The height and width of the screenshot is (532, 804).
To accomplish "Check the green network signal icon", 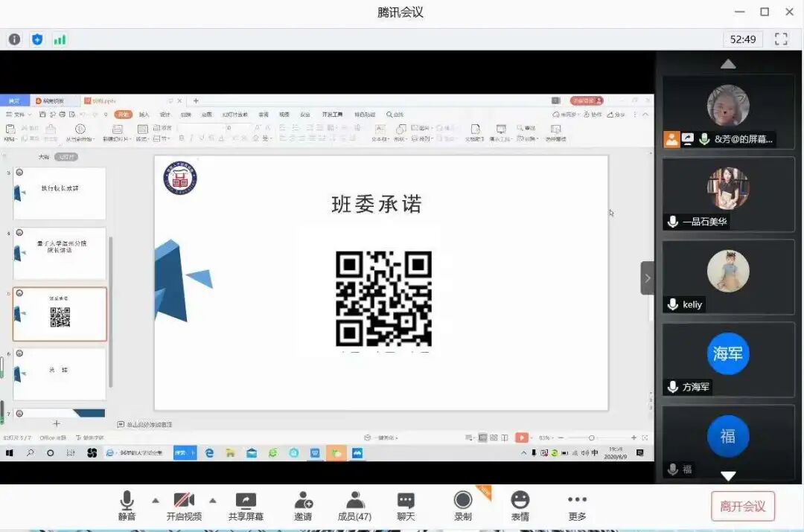I will pos(60,39).
